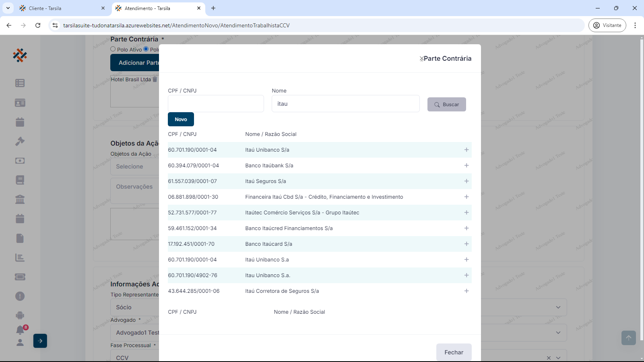This screenshot has width=644, height=362.
Task: Click the CPF / CNPJ input field
Action: 216,104
